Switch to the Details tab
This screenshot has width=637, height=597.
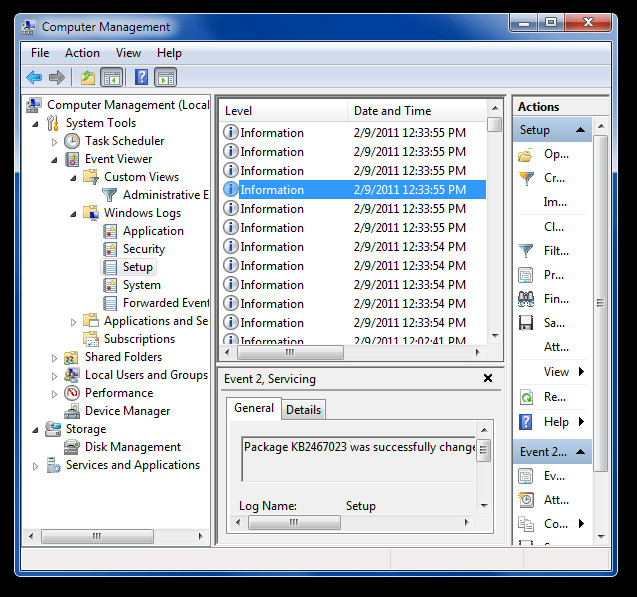303,410
